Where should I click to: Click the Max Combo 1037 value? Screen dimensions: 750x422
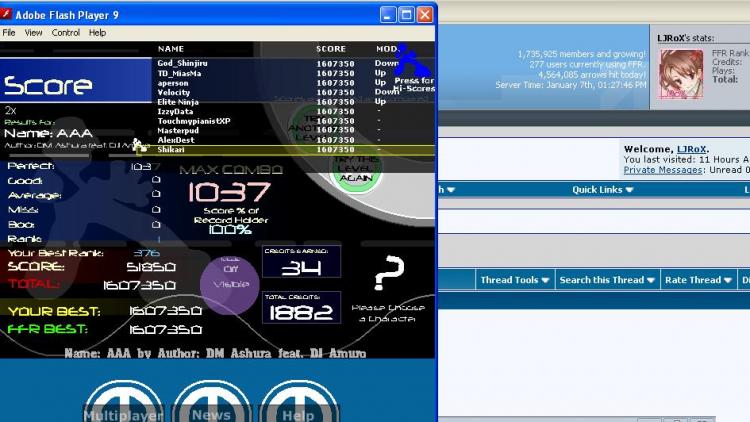[230, 192]
